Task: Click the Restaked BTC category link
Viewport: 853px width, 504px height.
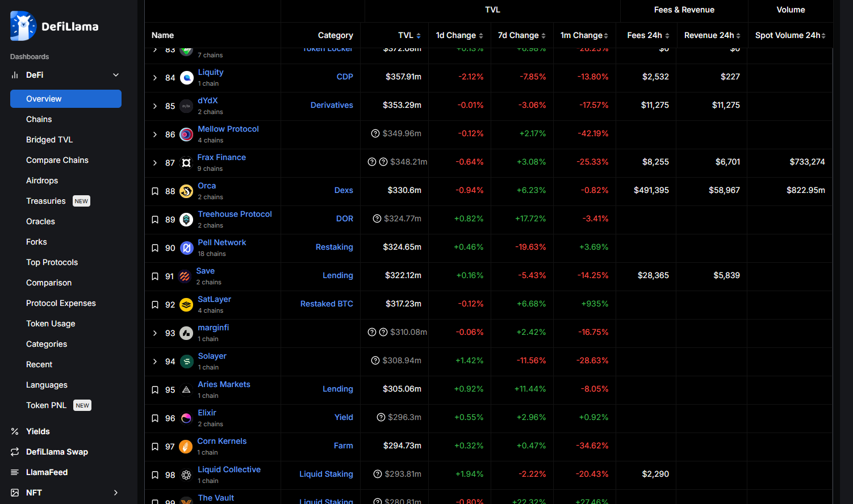Action: pyautogui.click(x=327, y=304)
